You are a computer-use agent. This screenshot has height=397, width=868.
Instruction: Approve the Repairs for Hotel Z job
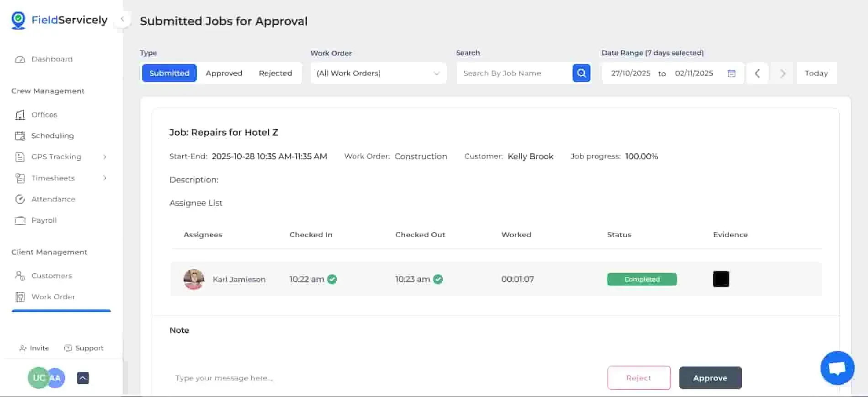click(x=710, y=378)
